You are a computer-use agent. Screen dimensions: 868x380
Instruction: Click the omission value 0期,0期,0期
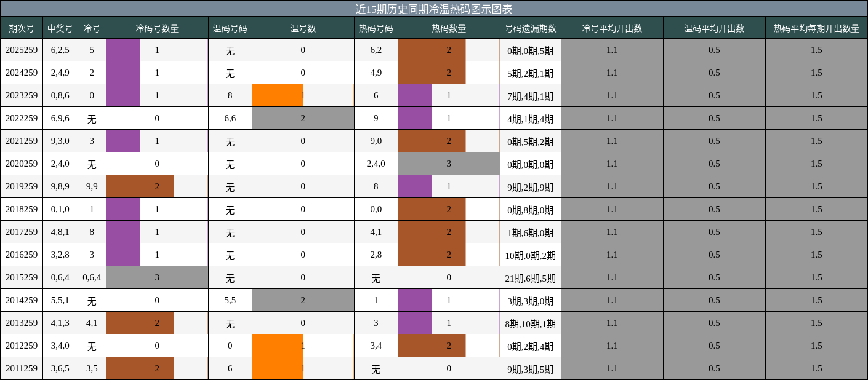531,164
